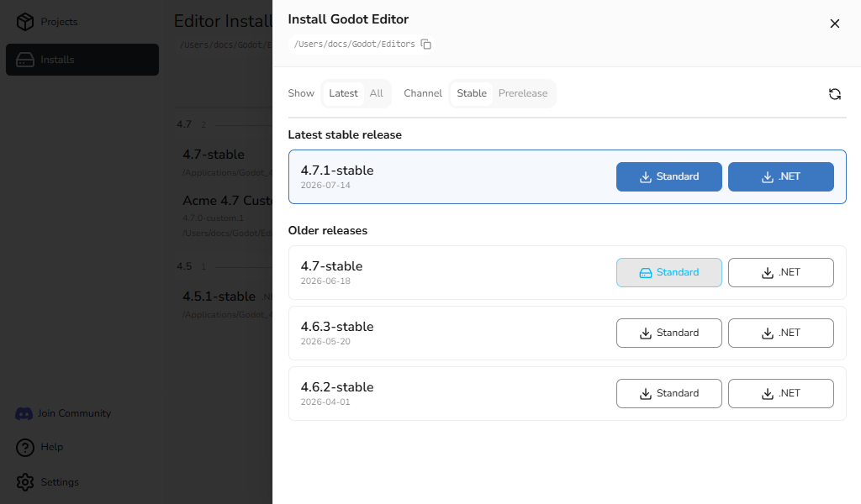Open Installs in the sidebar
Screen dimensions: 861x504
[x=82, y=60]
